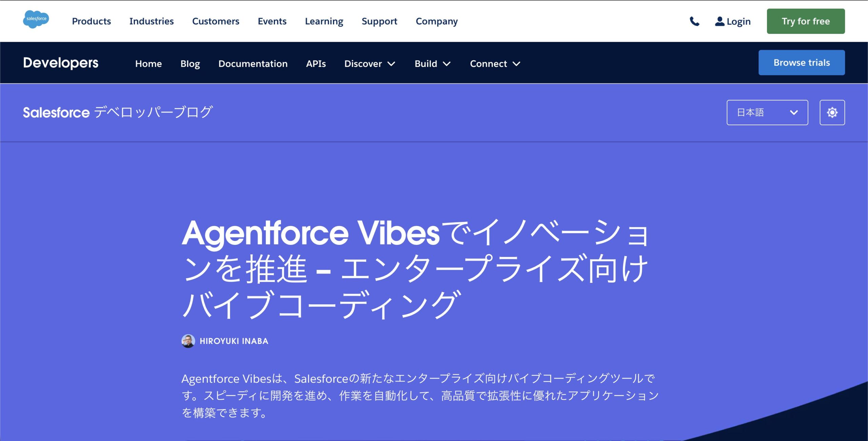Open the Learning menu item
The height and width of the screenshot is (441, 868).
[x=324, y=21]
